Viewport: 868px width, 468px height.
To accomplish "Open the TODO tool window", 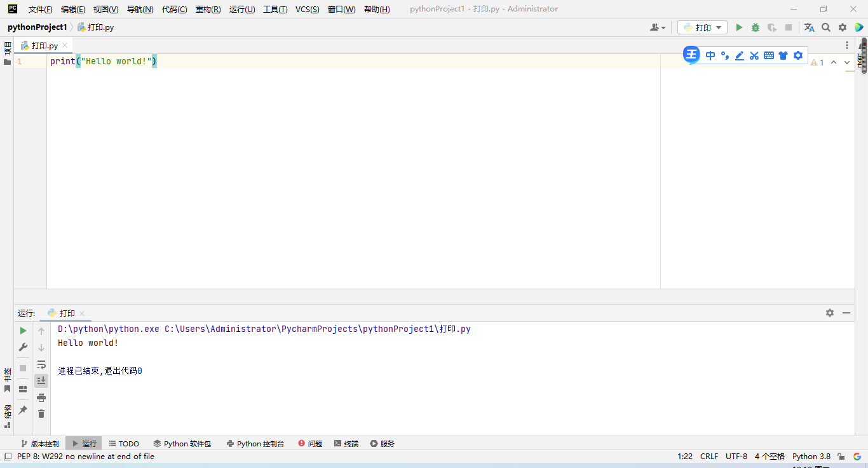I will 124,444.
